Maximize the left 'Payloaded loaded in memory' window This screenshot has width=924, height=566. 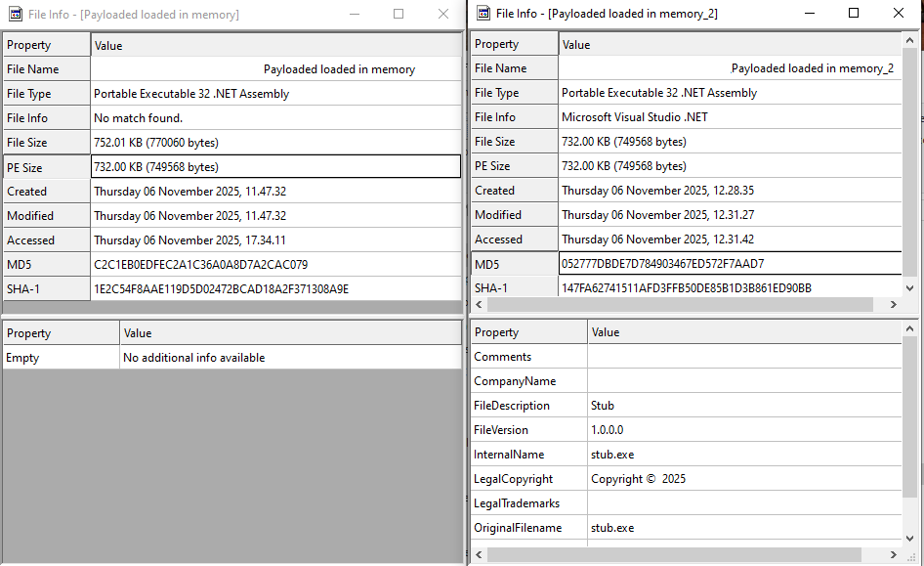point(399,15)
